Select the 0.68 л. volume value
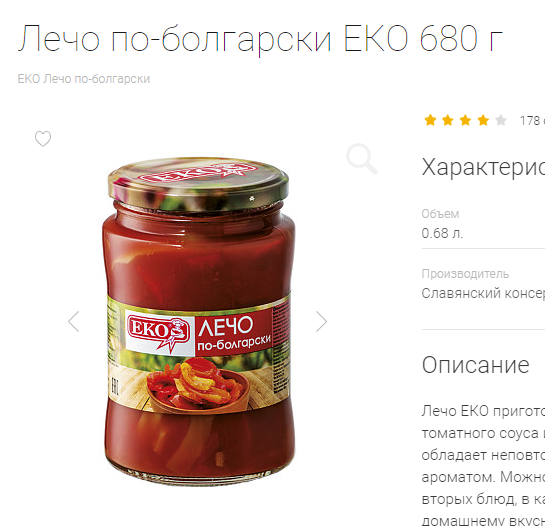Image resolution: width=545 pixels, height=526 pixels. pos(442,233)
